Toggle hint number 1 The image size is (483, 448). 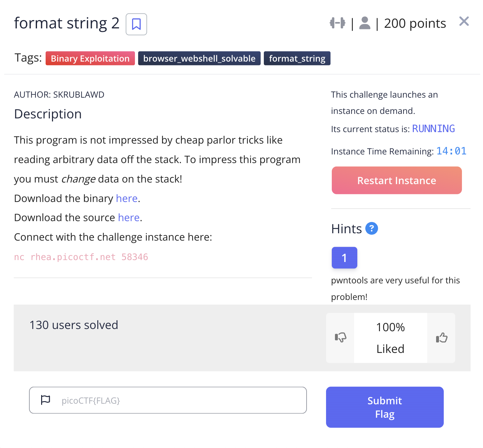coord(344,258)
